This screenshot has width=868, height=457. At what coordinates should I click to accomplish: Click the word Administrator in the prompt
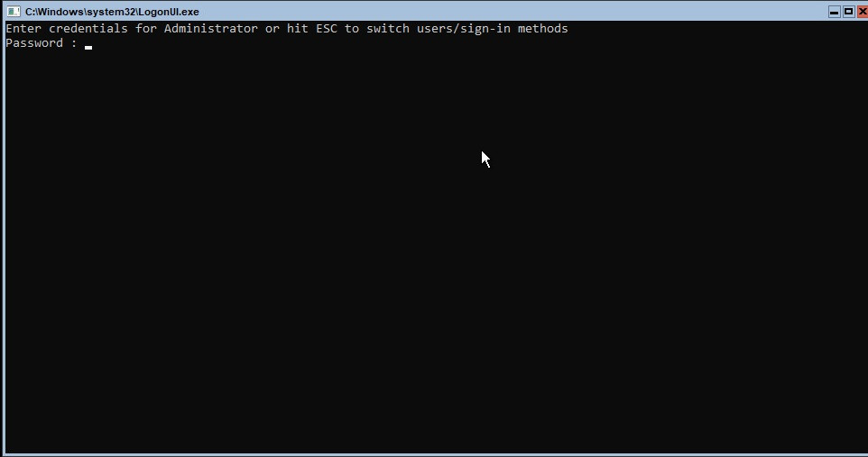211,28
